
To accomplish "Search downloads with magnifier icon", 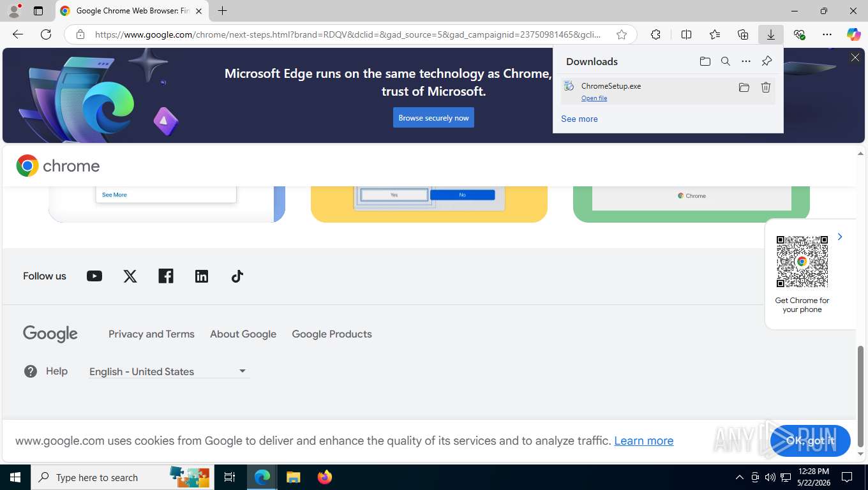I will (x=726, y=61).
